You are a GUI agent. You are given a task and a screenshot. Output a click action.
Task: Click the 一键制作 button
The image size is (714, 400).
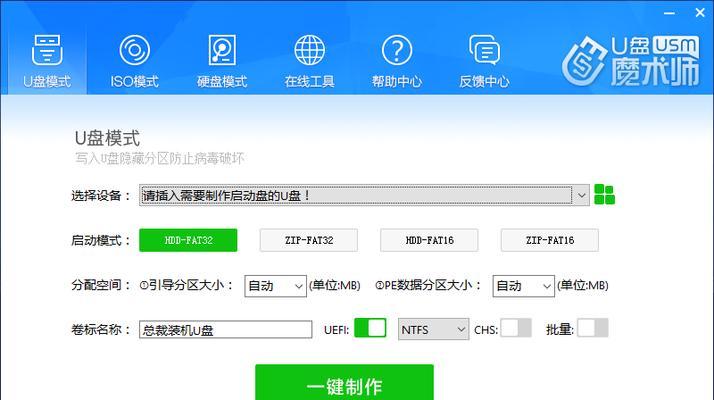[344, 383]
